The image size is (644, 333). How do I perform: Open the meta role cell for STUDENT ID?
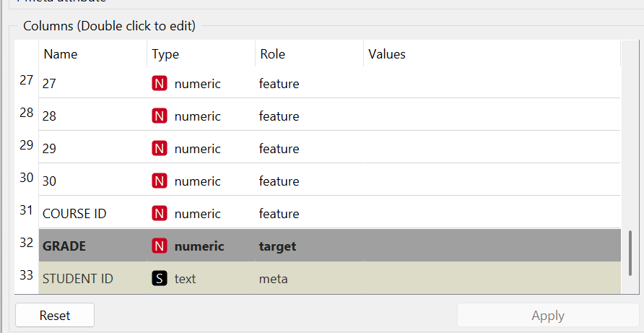point(309,278)
